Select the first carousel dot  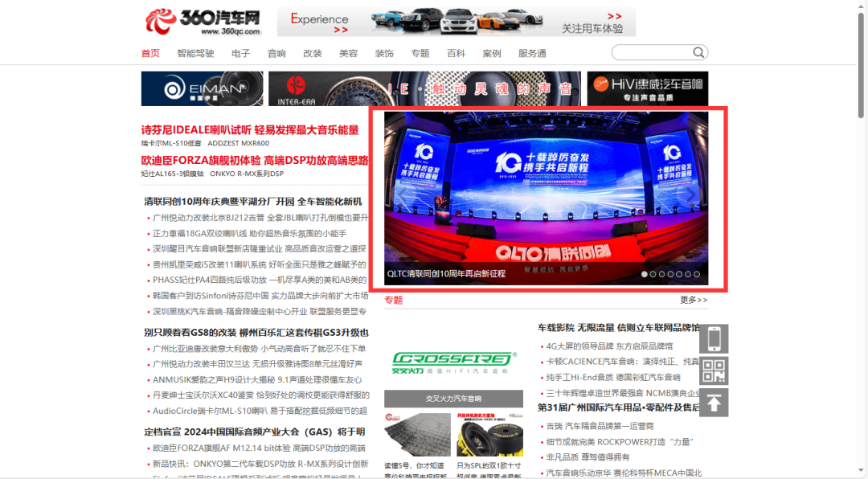pyautogui.click(x=645, y=274)
